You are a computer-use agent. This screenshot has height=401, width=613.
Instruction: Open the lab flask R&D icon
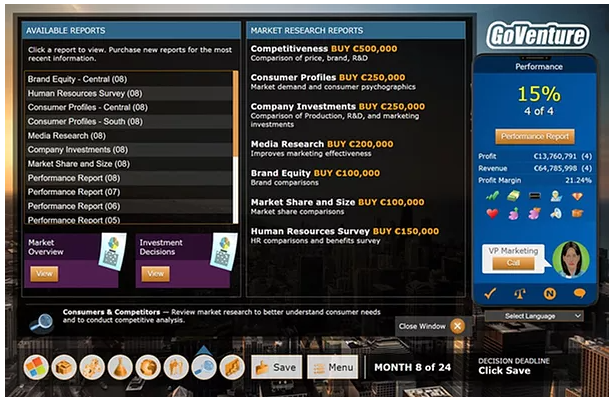point(120,367)
